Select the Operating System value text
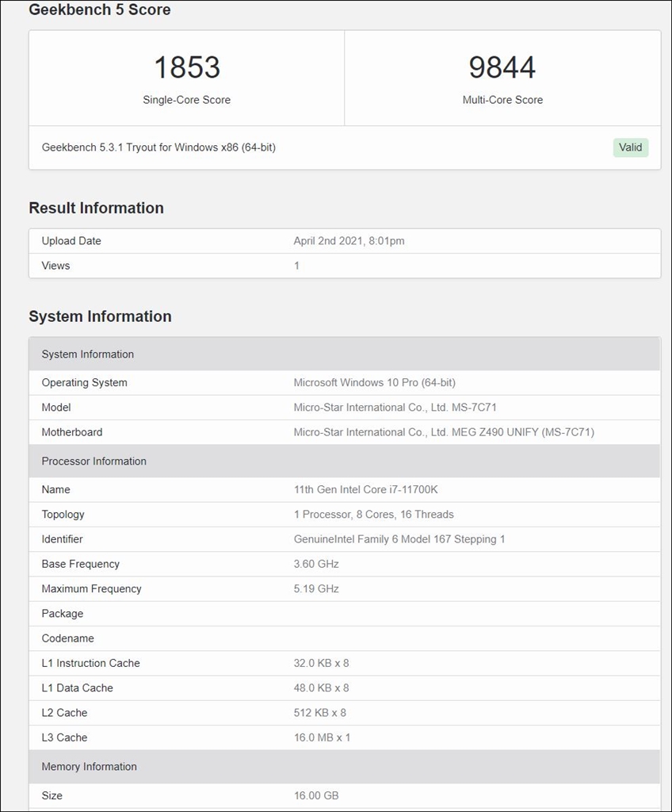 [x=366, y=382]
